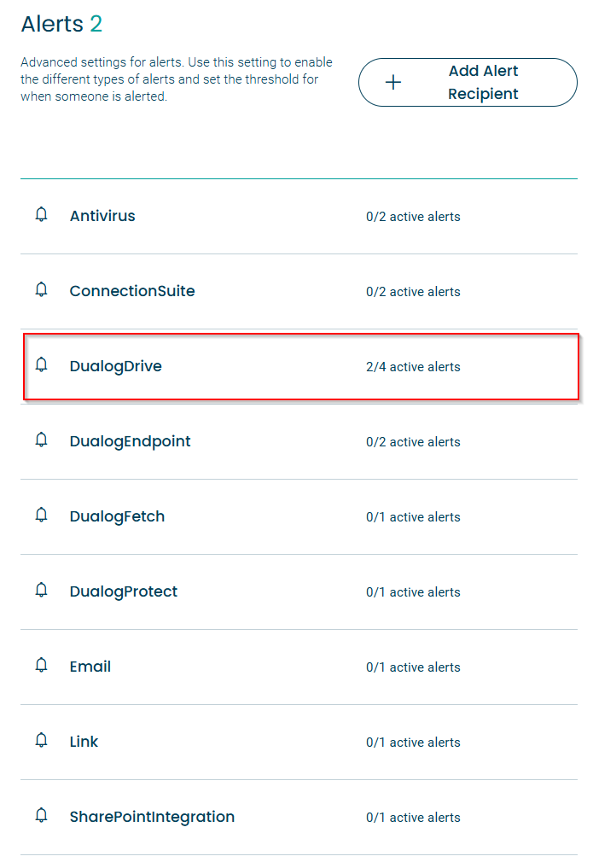Click the bell icon beside ConnectionSuite
The height and width of the screenshot is (868, 593).
point(42,289)
